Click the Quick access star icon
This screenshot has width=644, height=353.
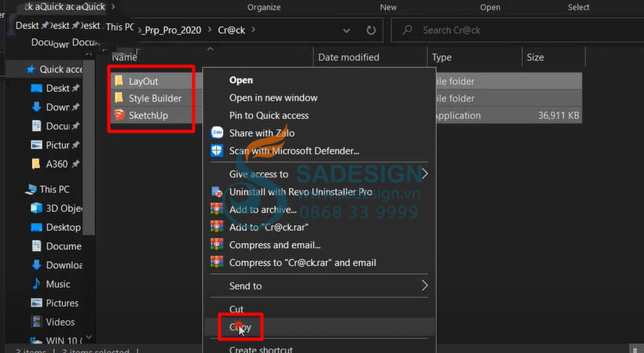tap(31, 69)
